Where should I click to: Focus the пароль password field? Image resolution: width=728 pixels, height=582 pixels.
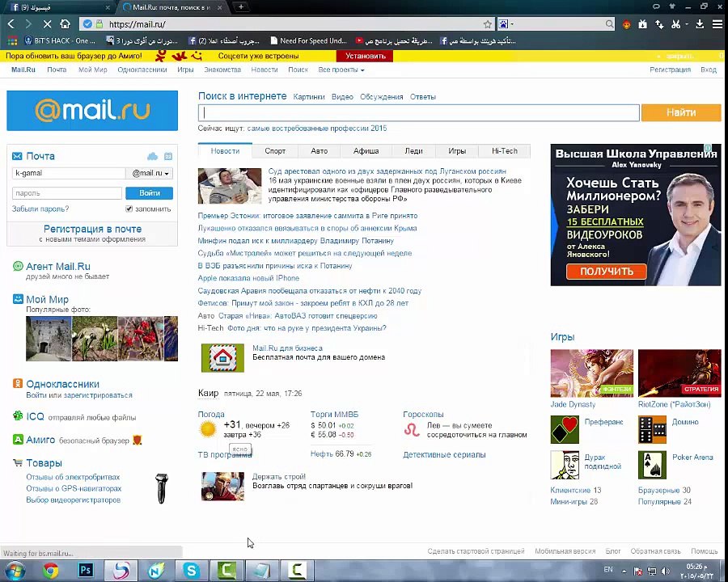[67, 193]
